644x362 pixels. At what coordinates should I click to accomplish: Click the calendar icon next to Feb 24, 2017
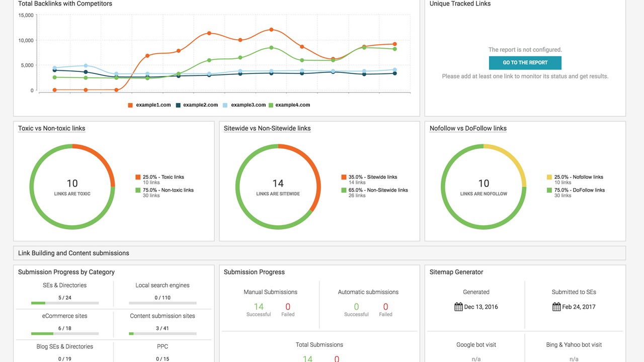pos(556,306)
